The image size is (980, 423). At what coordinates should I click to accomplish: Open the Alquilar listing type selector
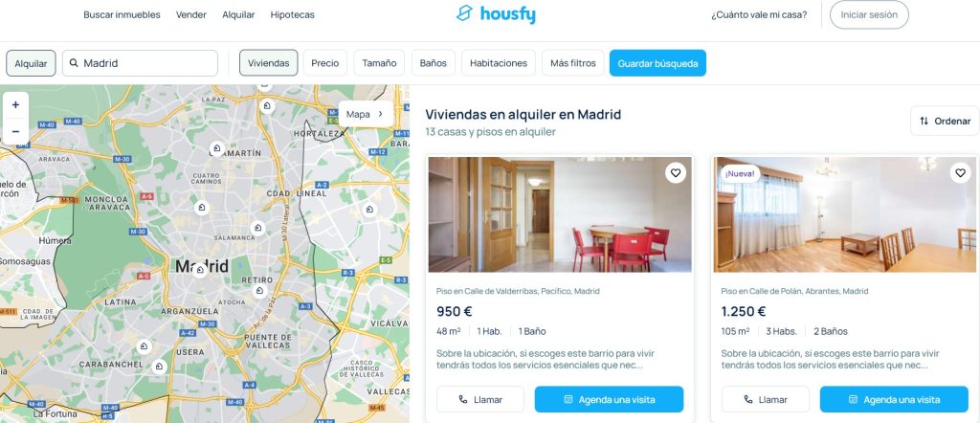coord(31,63)
